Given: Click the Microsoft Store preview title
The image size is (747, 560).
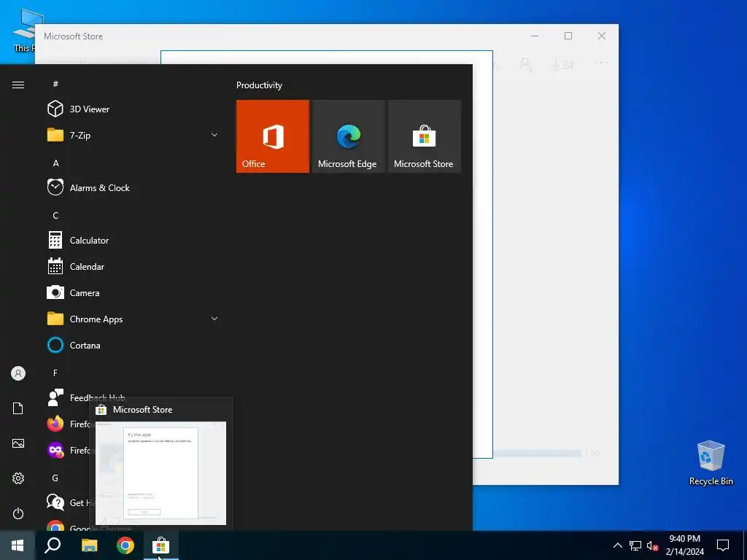Looking at the screenshot, I should coord(142,410).
